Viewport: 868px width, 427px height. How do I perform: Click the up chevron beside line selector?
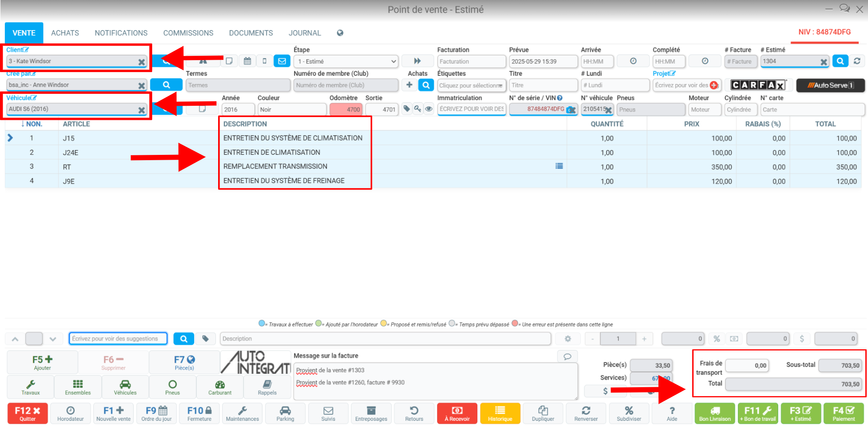point(15,339)
